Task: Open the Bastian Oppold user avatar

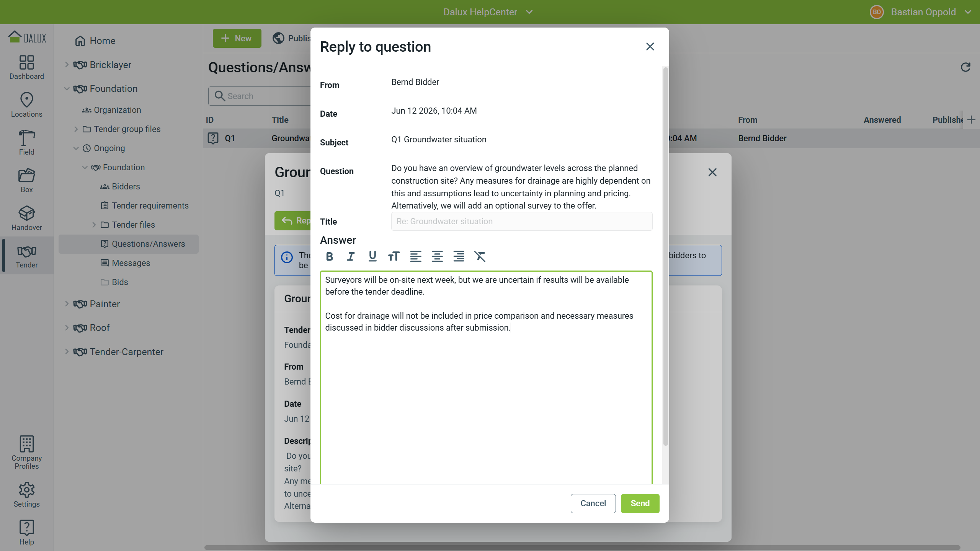Action: pos(877,12)
